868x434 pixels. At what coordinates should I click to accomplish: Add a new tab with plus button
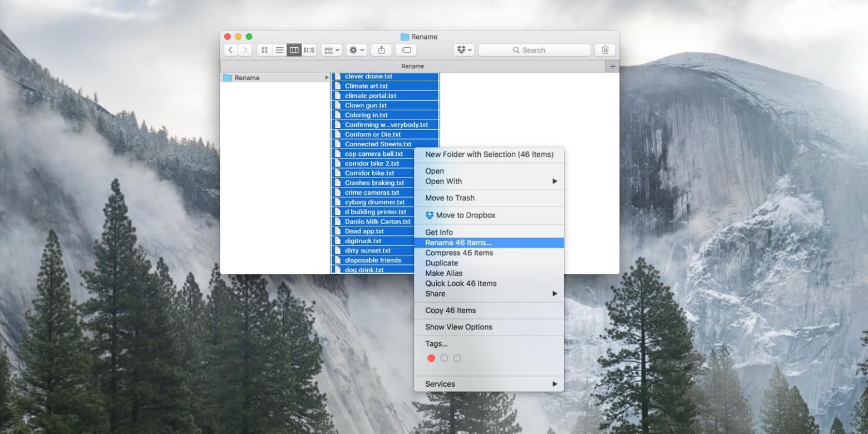(x=612, y=66)
